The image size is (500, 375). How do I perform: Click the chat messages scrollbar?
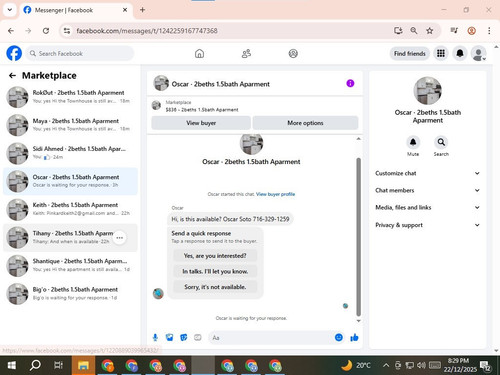click(x=359, y=237)
